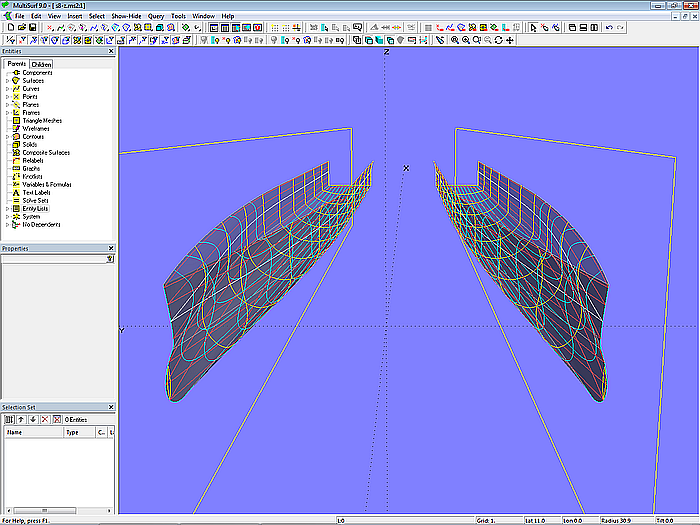Expand the Curves tree node
Screen dimensions: 700x525
(x=7, y=89)
